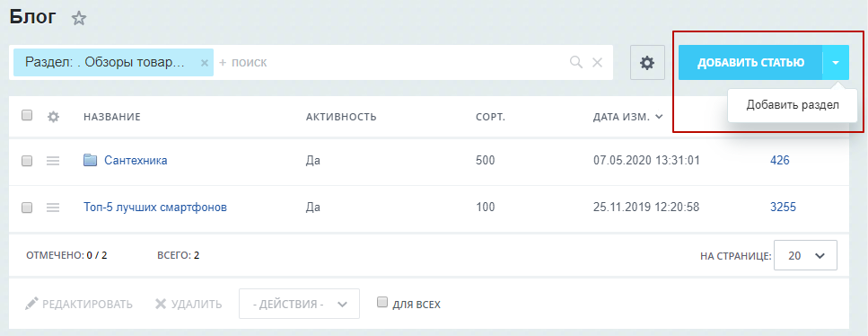Click the ID link 426

[779, 160]
